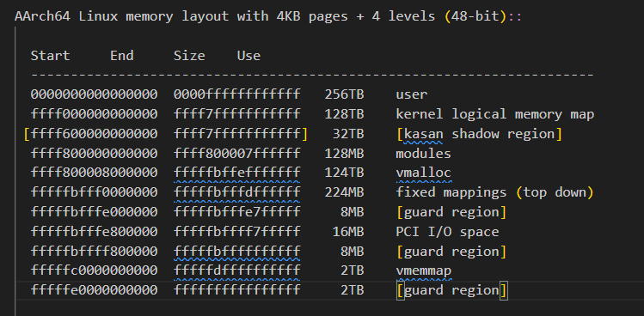Screen dimensions: 644x316
Task: Click the '8MB' size in the fffffbfffe000000 row
Action: tap(352, 212)
